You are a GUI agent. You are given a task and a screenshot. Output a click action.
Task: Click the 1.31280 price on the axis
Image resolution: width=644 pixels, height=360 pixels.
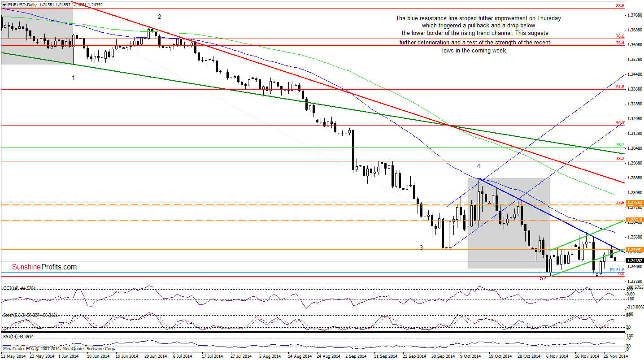[x=635, y=133]
